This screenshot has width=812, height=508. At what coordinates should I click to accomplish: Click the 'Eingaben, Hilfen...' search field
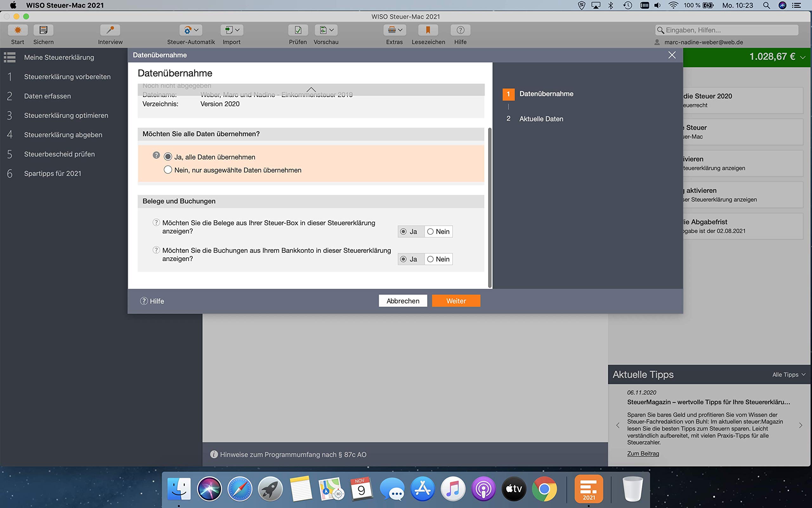click(727, 30)
